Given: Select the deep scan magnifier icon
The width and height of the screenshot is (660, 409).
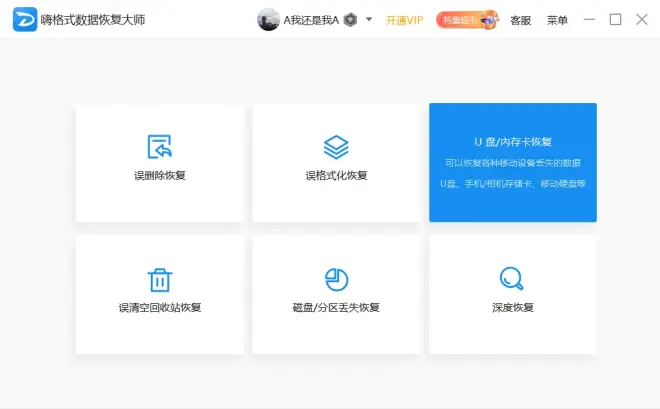Looking at the screenshot, I should [511, 279].
